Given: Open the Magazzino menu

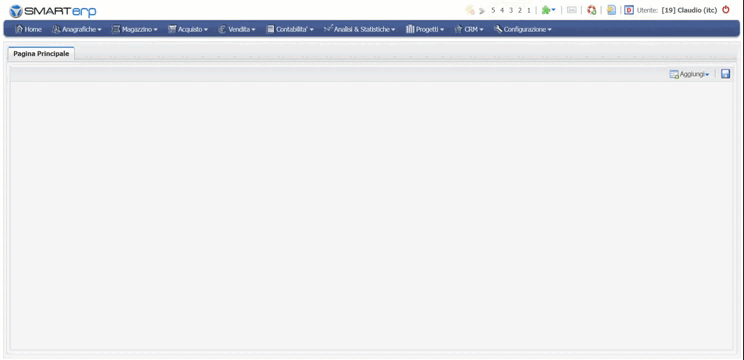Looking at the screenshot, I should 134,29.
